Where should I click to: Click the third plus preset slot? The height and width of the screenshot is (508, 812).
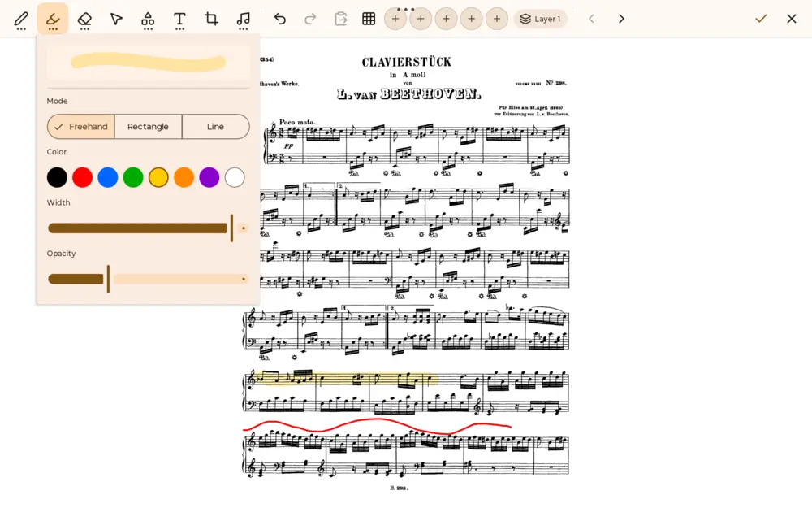click(446, 20)
